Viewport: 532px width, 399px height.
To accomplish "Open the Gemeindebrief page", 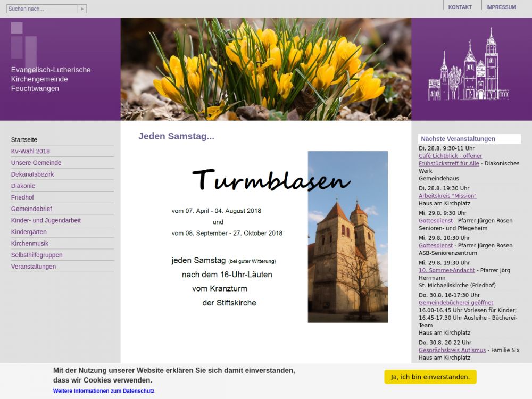I will click(31, 209).
